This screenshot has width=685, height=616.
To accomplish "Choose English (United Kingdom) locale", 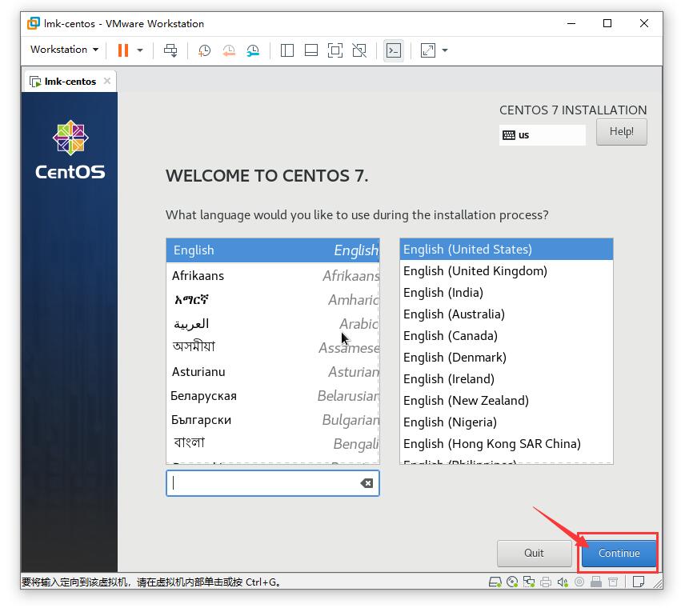I will pos(507,271).
